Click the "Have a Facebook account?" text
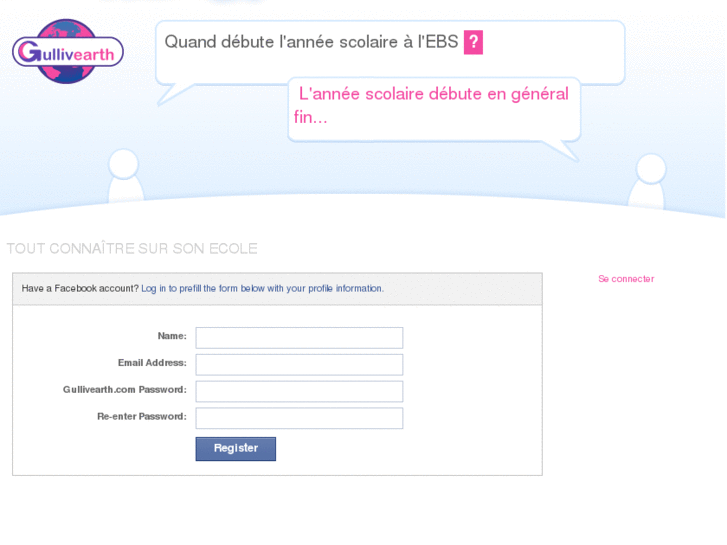 coord(80,289)
